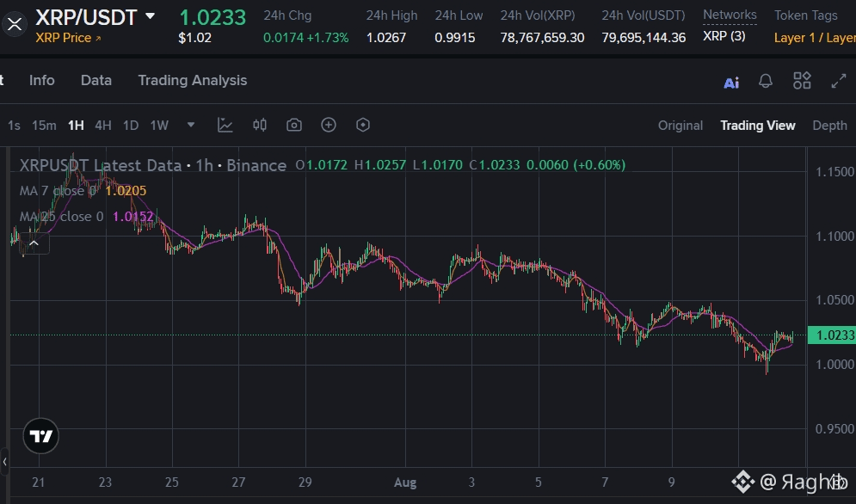Screen dimensions: 856x504
Task: Click the 1.0500 price axis label
Action: (834, 300)
